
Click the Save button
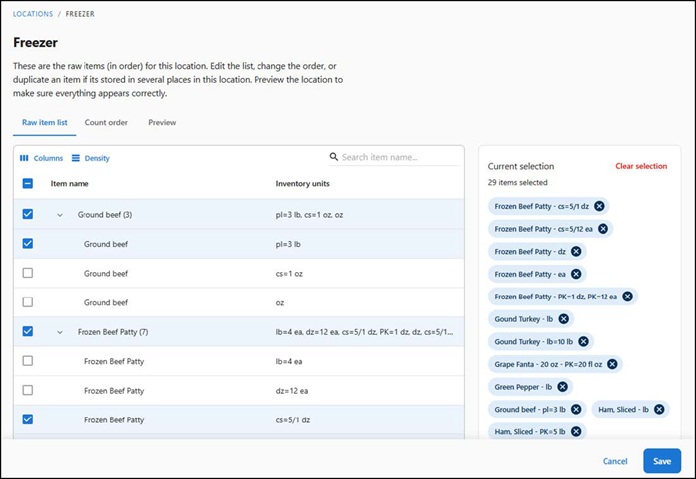[x=662, y=461]
